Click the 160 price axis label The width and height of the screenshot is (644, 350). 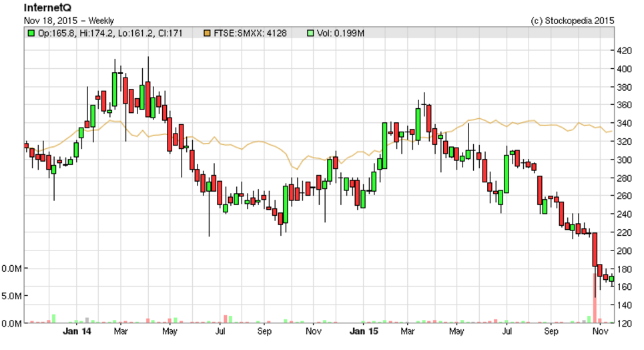[x=624, y=287]
